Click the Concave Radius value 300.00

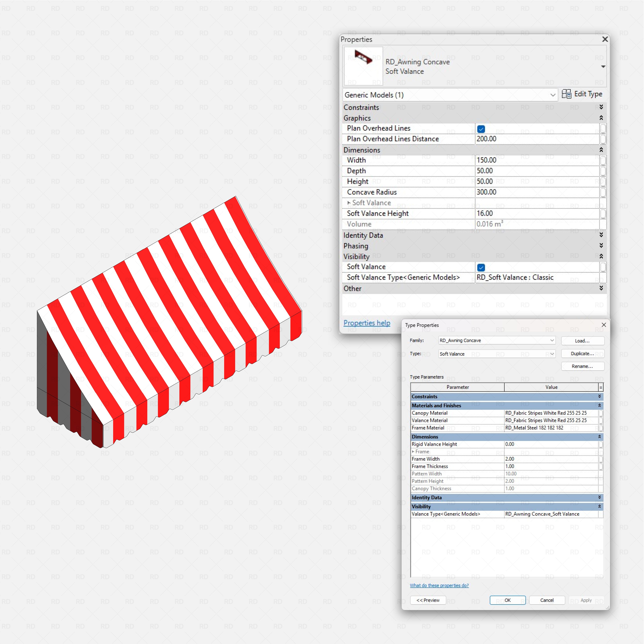click(x=537, y=192)
